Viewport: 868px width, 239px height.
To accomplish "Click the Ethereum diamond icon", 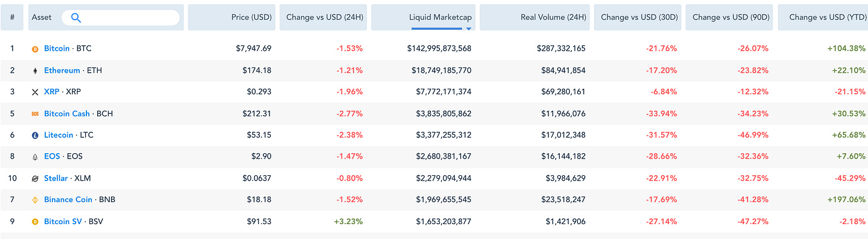I will (35, 70).
